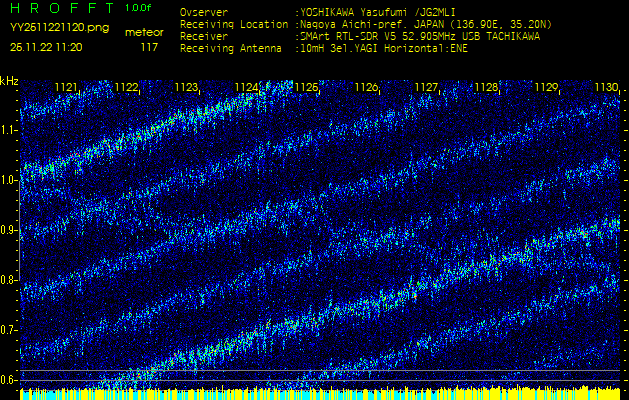Click the meteor label

(x=144, y=33)
